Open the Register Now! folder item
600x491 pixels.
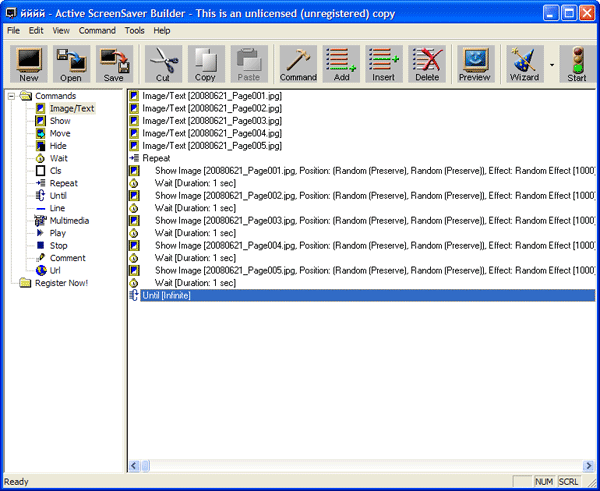61,283
